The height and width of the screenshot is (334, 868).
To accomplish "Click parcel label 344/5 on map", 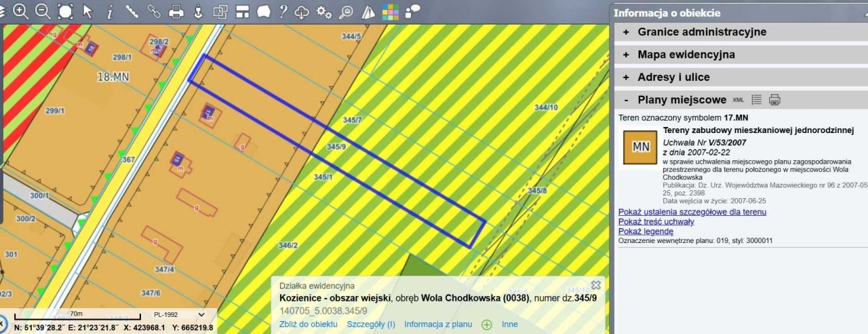I will 352,36.
